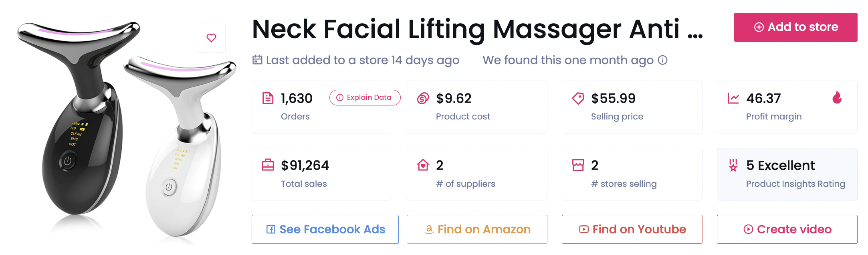
Task: Click the total sales briefcase icon
Action: [x=268, y=165]
